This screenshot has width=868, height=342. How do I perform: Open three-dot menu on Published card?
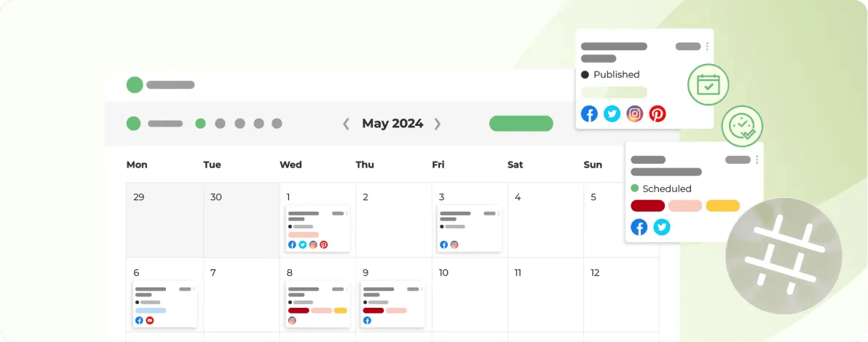pyautogui.click(x=707, y=47)
